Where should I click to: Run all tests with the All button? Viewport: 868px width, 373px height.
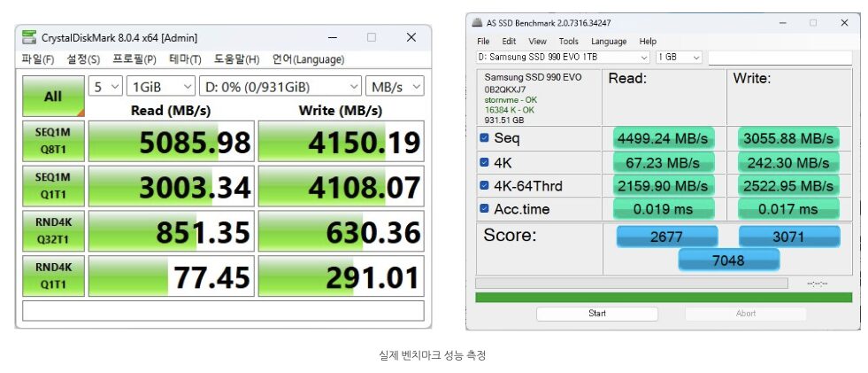point(53,97)
